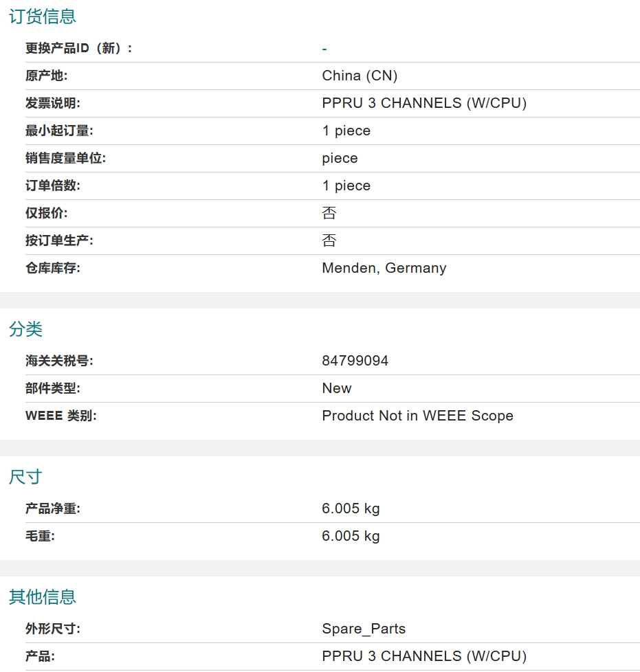
Task: Select the 更换产品ID（新） label
Action: pyautogui.click(x=79, y=48)
